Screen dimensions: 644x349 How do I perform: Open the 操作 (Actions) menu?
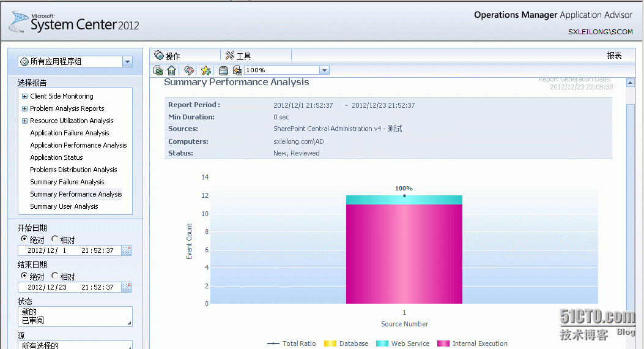(167, 56)
